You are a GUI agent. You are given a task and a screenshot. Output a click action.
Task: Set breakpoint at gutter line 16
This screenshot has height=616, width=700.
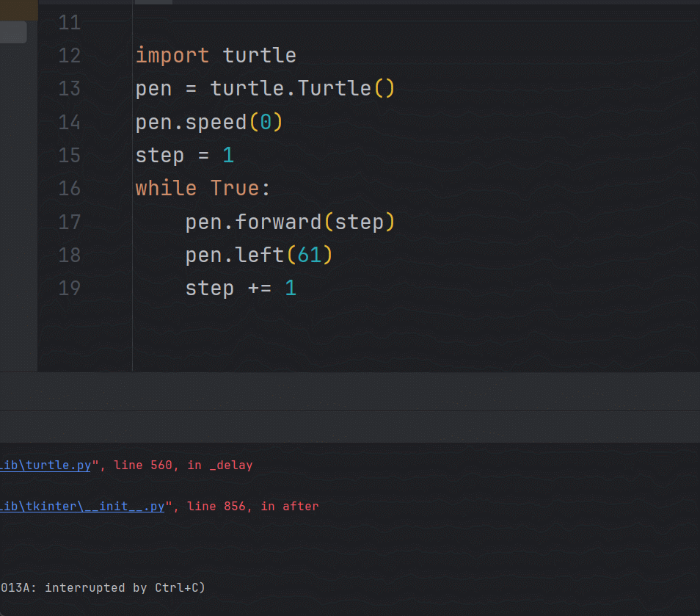point(69,188)
